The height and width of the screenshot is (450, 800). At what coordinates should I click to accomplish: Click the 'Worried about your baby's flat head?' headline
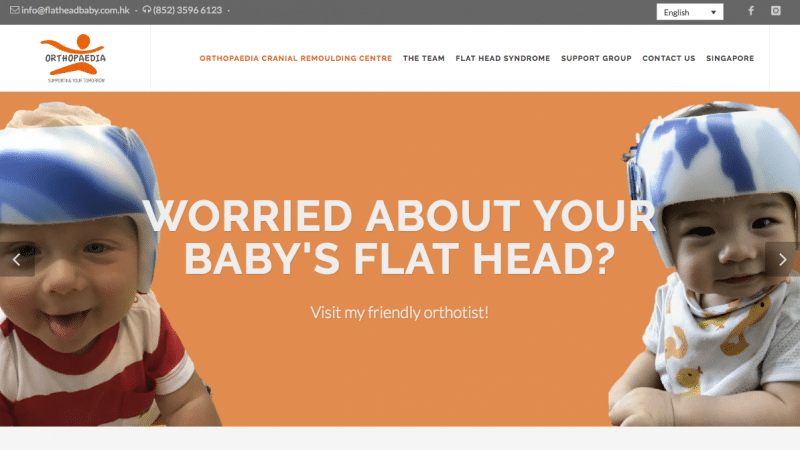(399, 237)
